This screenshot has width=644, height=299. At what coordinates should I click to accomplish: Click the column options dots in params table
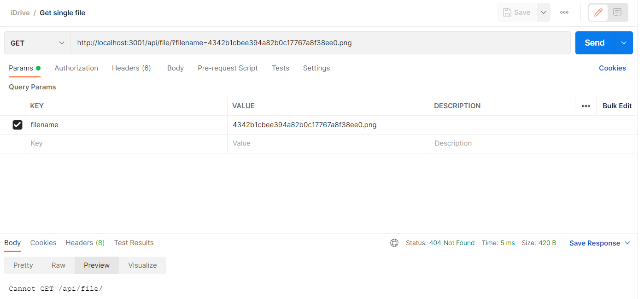coord(586,106)
